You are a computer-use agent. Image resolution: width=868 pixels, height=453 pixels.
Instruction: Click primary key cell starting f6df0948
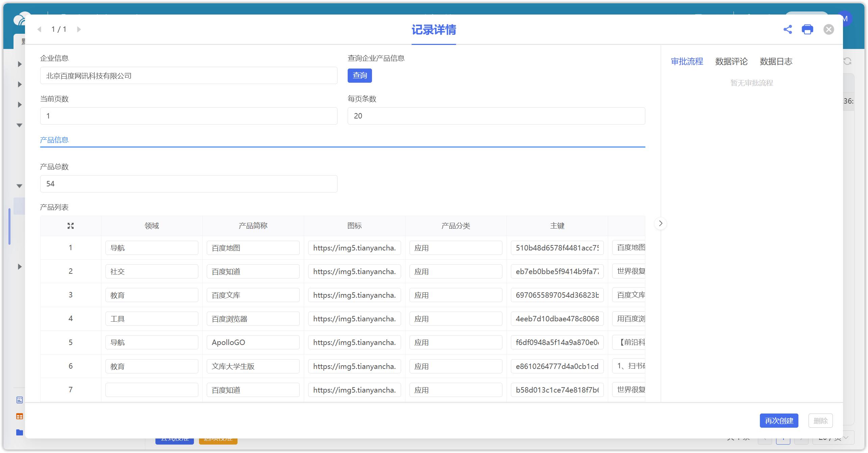pos(557,342)
